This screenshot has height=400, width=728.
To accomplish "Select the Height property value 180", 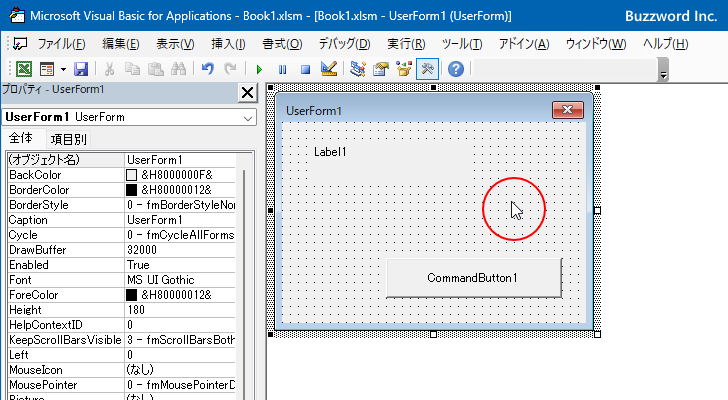I will click(x=180, y=310).
